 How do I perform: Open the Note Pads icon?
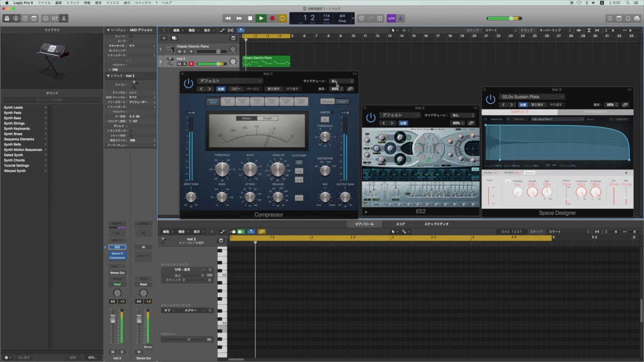[619, 18]
